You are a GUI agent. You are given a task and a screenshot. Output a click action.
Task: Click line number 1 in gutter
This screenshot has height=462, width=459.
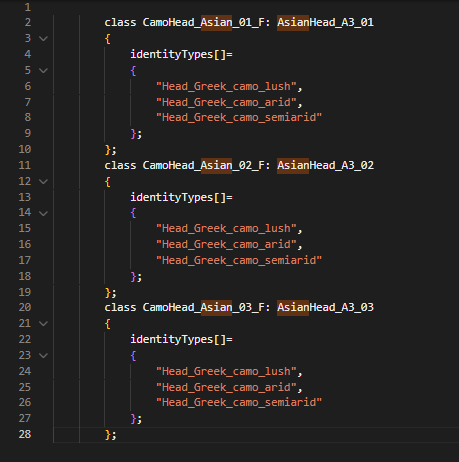click(28, 7)
